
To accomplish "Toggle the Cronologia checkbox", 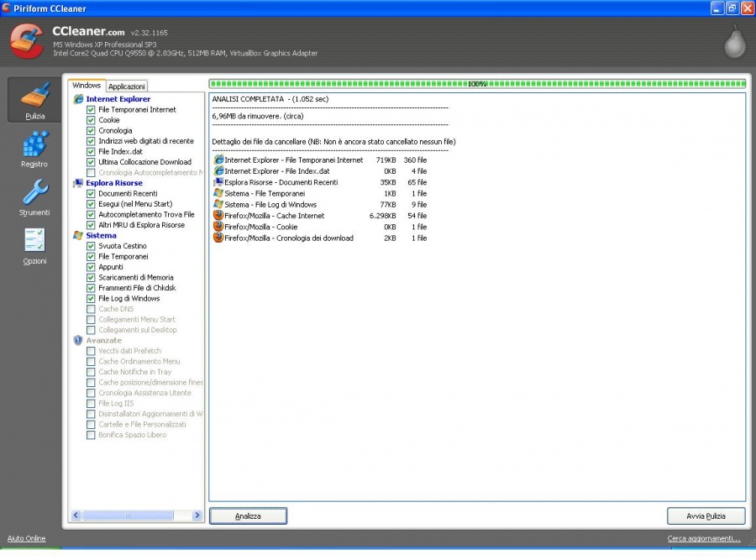I will point(91,131).
